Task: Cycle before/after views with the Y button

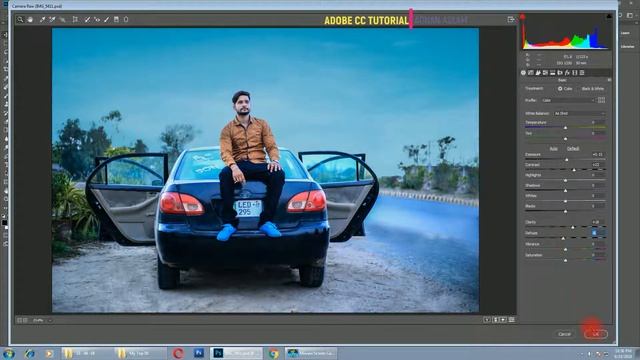Action: point(487,320)
